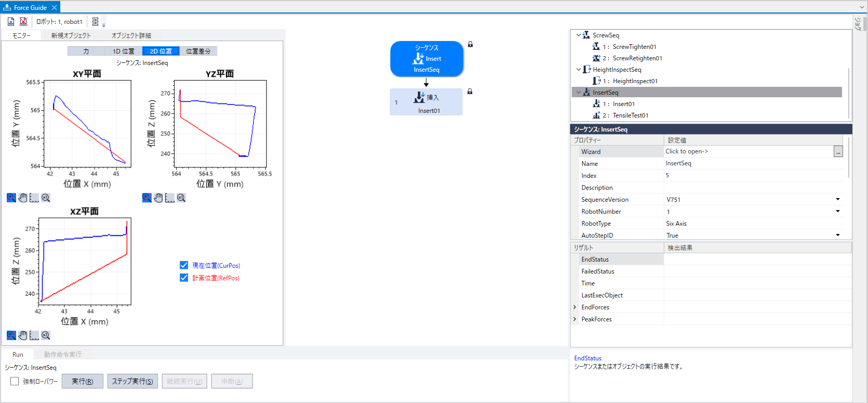Click the new file icon in toolbar

pyautogui.click(x=11, y=21)
